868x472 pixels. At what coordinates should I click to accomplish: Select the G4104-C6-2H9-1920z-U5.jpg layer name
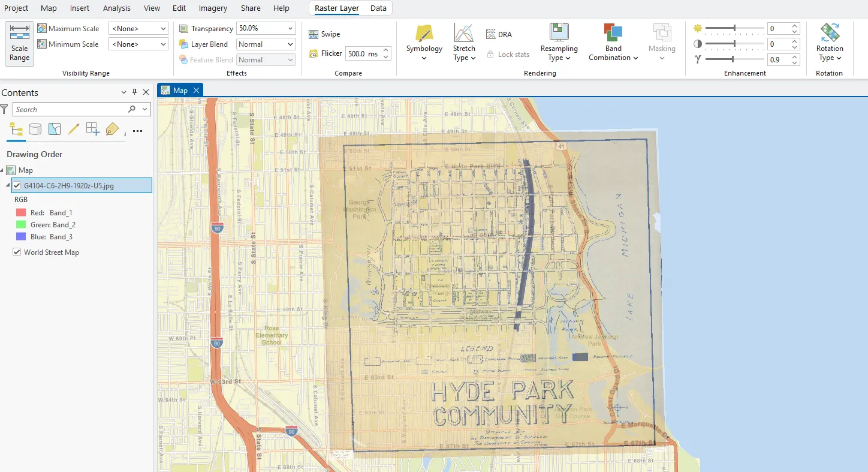coord(69,185)
